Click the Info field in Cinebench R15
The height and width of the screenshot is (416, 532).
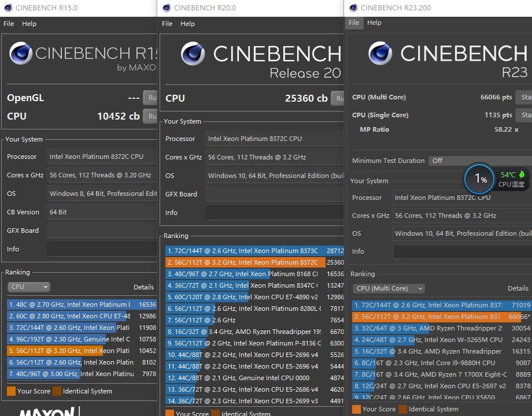tap(102, 249)
